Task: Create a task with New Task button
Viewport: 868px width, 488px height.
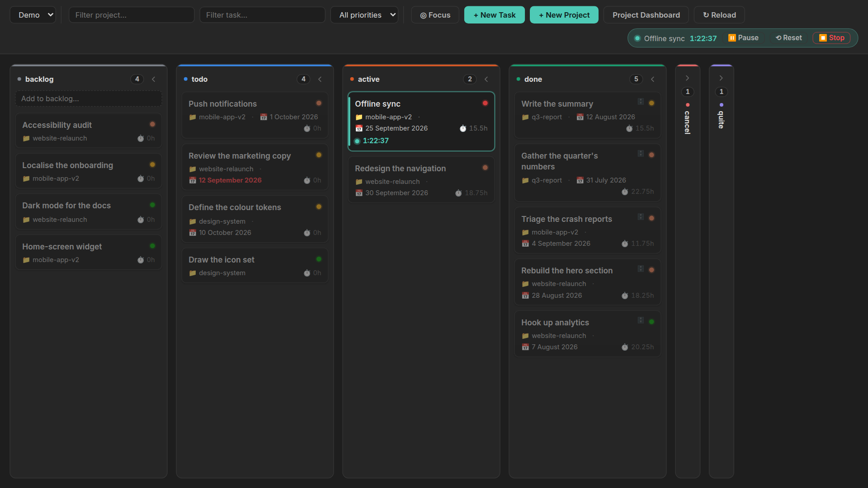Action: pyautogui.click(x=495, y=15)
